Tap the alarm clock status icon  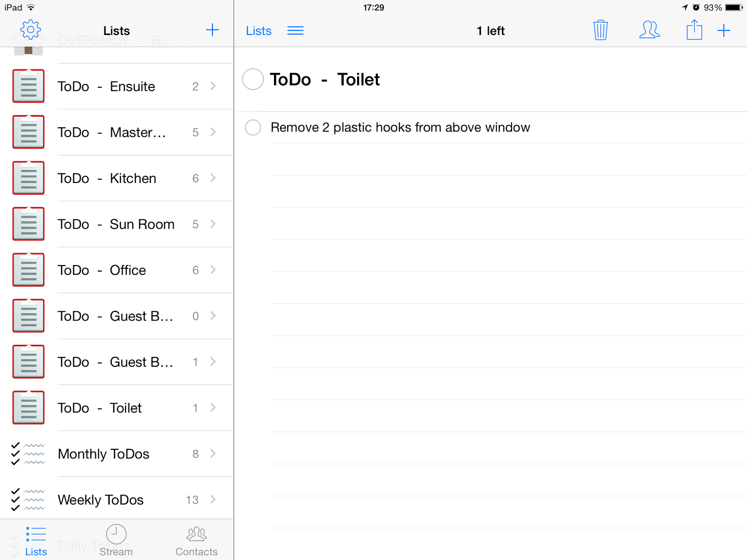coord(696,7)
